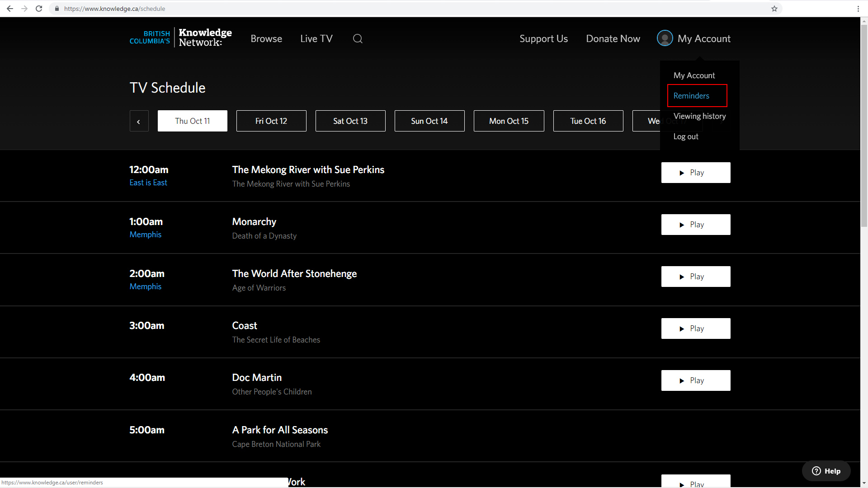This screenshot has height=488, width=868.
Task: Choose Log out from dropdown menu
Action: coord(686,136)
